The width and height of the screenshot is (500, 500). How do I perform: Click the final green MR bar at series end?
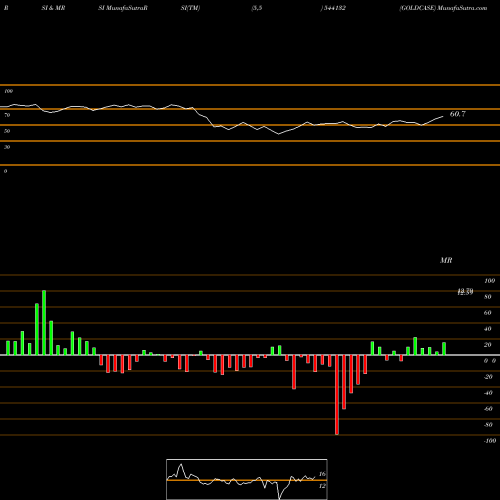click(x=444, y=349)
